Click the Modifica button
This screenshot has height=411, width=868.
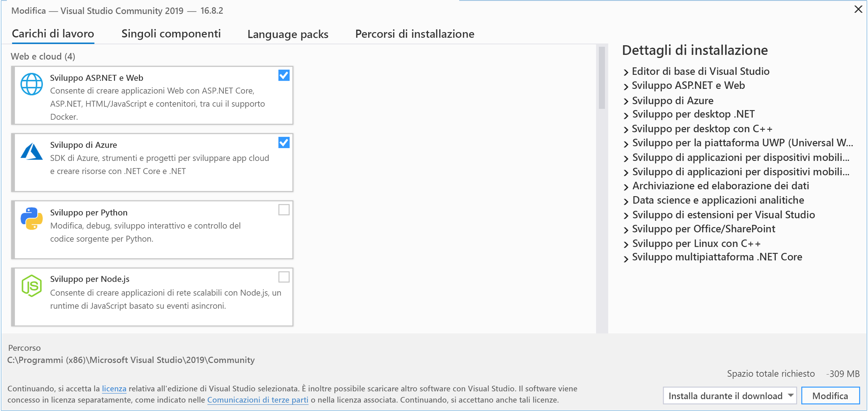(x=830, y=395)
